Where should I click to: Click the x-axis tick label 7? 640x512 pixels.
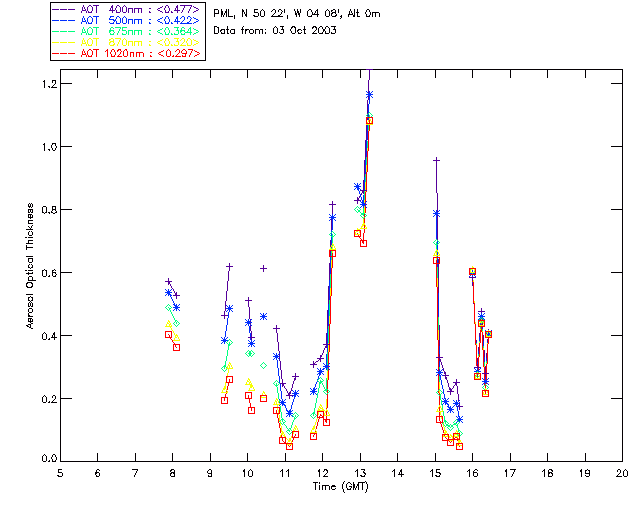point(135,473)
